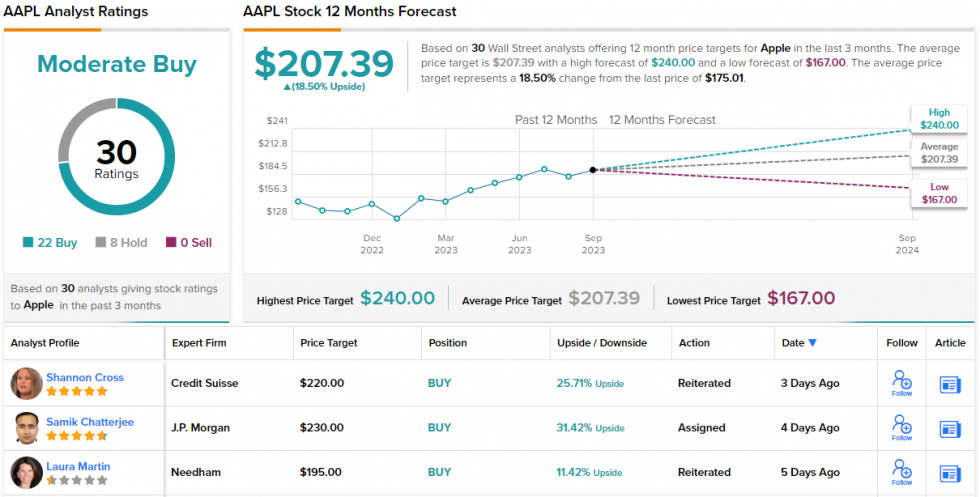The image size is (980, 497).
Task: Click Shannon Cross's profile photo
Action: tap(27, 383)
